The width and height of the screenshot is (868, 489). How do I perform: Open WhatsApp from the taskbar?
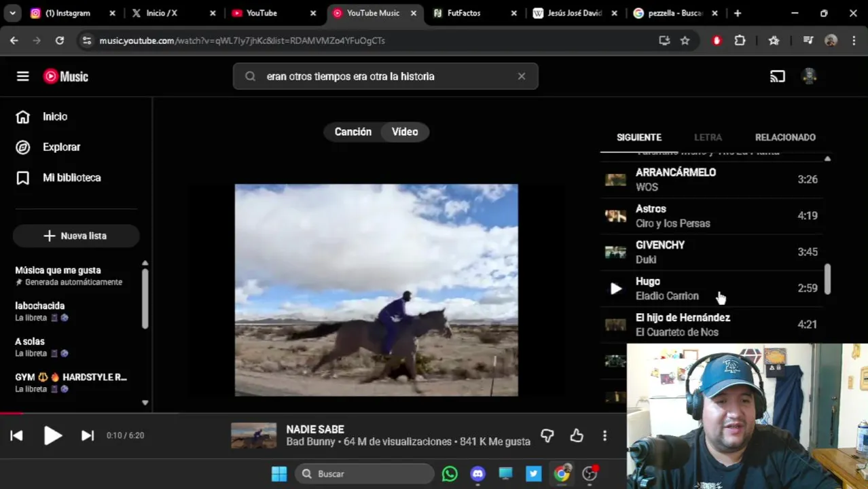pos(450,474)
